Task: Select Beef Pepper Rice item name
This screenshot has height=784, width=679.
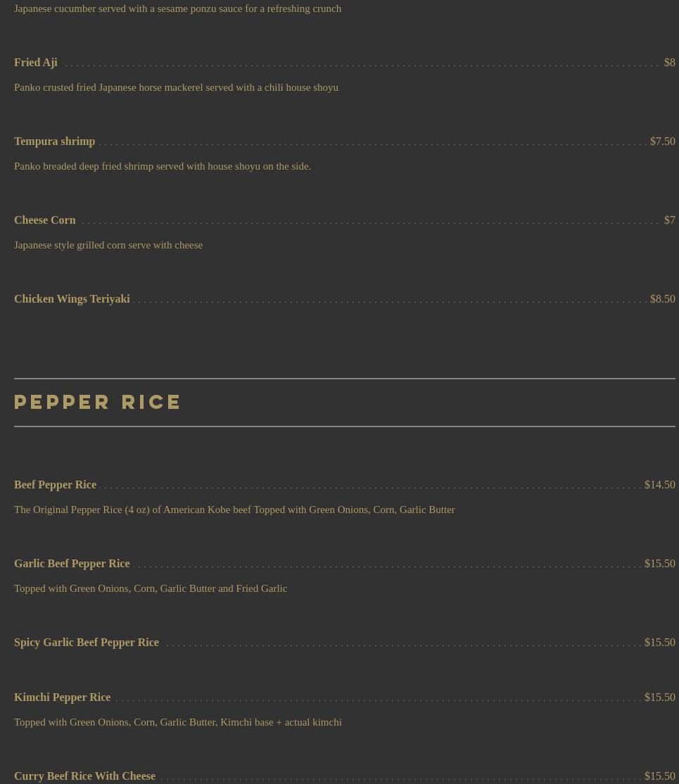Action: [x=55, y=485]
